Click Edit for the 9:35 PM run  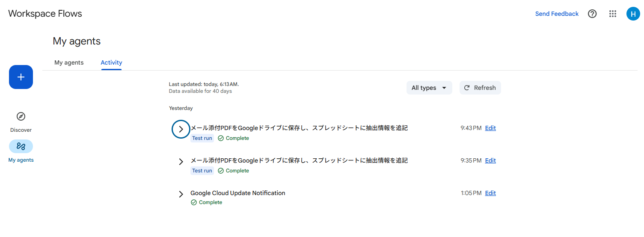[x=490, y=160]
